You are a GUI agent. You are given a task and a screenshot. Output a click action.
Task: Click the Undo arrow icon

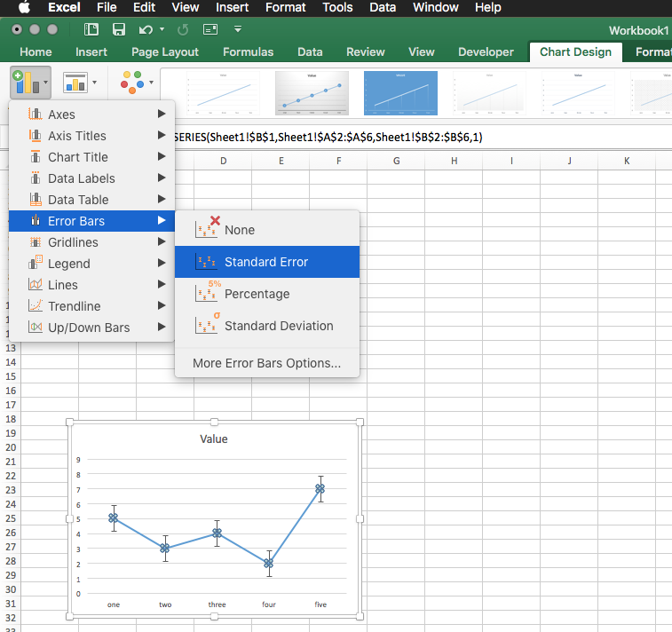pos(146,29)
